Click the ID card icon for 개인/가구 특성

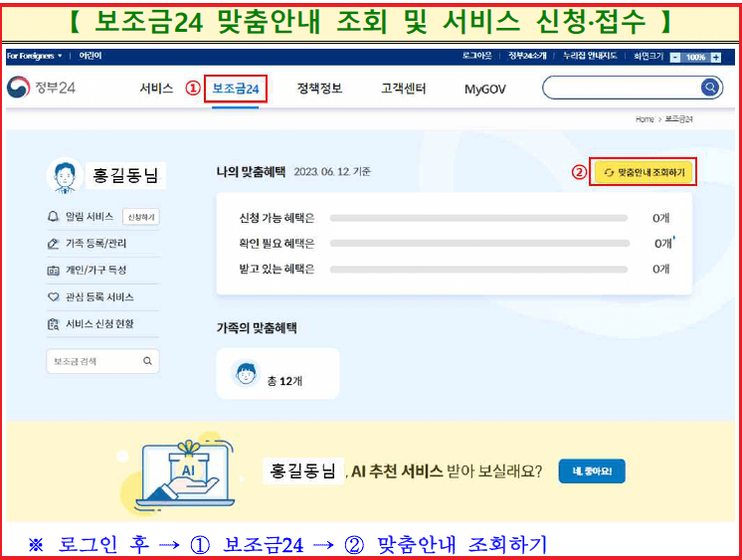53,271
